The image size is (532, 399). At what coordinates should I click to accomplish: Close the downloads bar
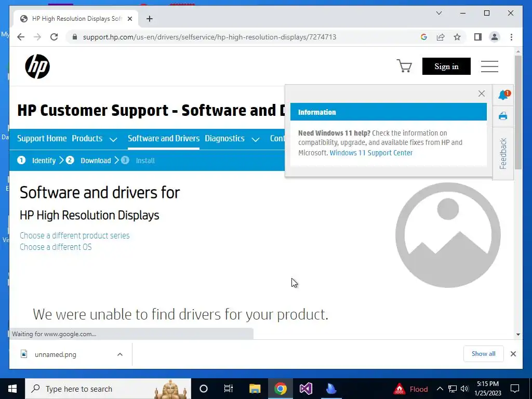pos(513,354)
